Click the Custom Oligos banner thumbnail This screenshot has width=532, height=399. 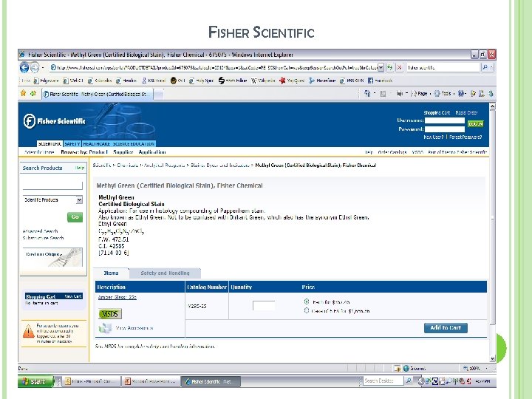point(54,257)
